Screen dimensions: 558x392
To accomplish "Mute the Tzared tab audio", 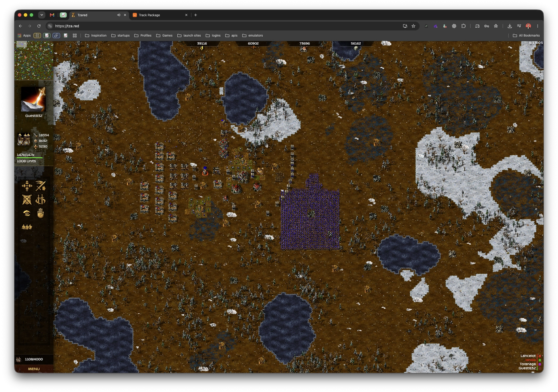I will (119, 15).
